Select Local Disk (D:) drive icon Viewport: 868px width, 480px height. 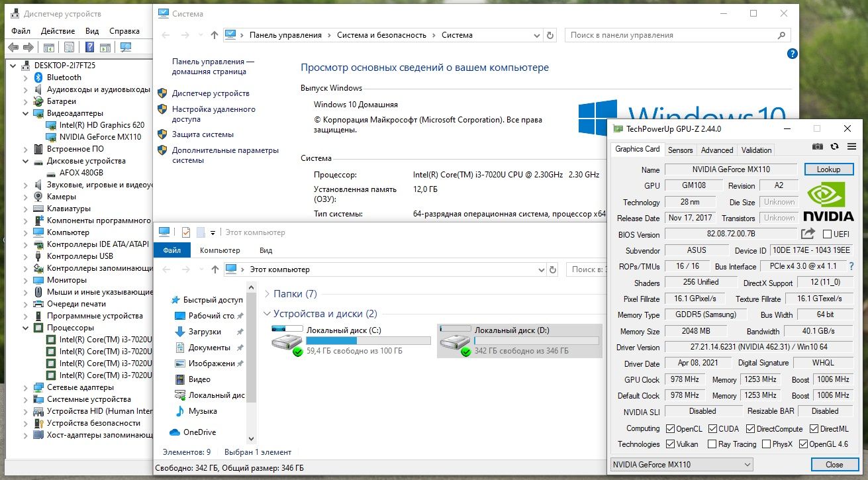pyautogui.click(x=455, y=341)
